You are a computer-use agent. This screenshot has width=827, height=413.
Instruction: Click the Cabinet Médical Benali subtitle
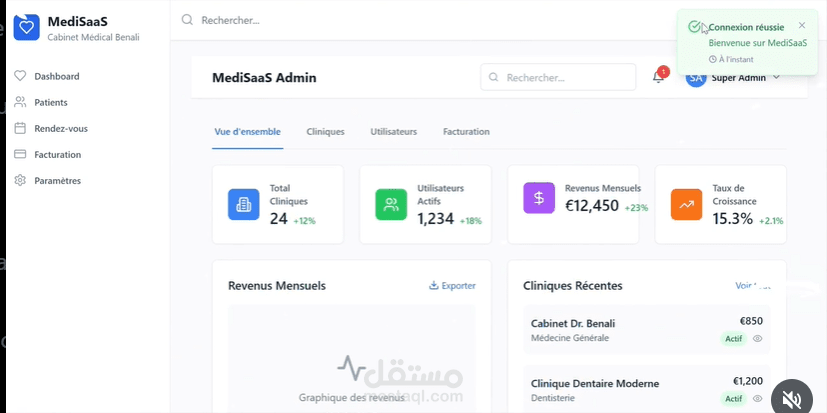coord(93,37)
